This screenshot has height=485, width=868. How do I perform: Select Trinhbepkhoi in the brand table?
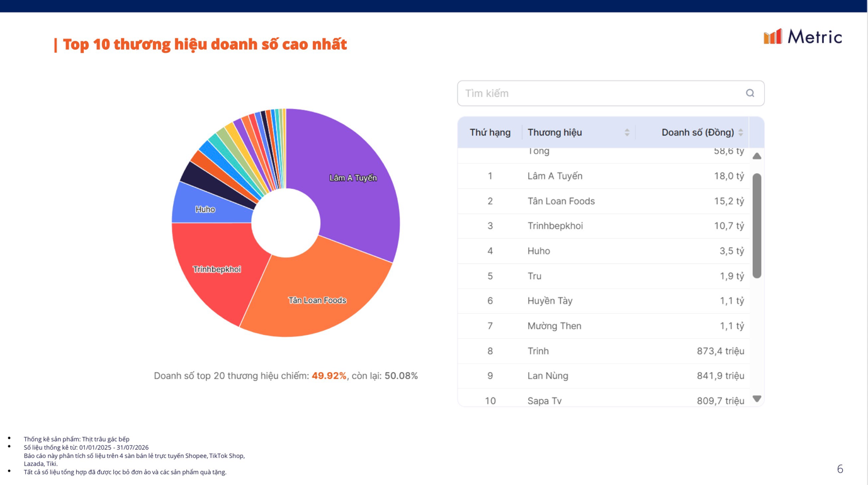point(555,225)
